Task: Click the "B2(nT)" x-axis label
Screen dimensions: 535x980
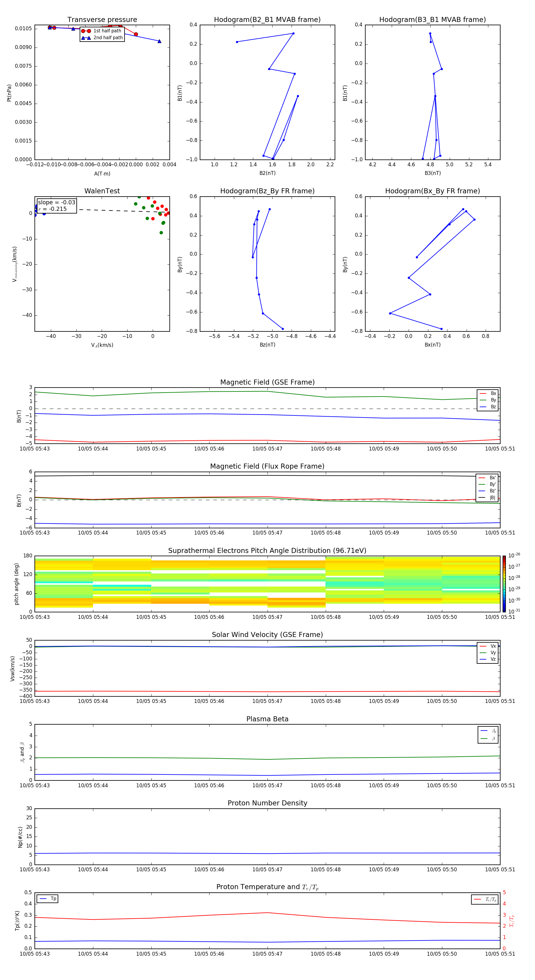Action: [x=267, y=173]
